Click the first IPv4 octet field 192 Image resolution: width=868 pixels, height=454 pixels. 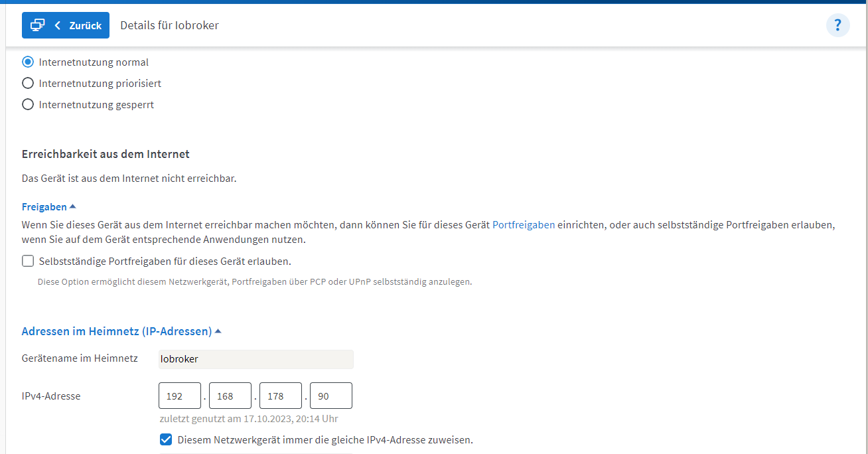pos(180,396)
